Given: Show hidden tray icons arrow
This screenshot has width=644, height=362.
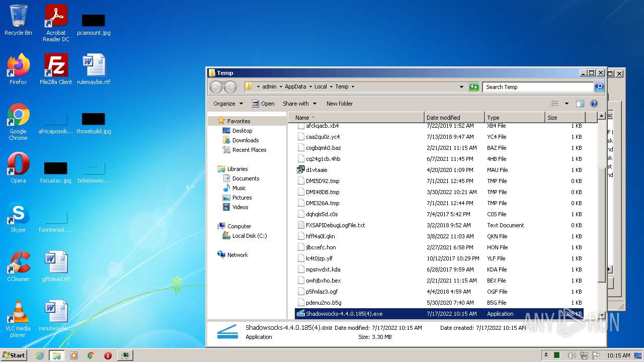Looking at the screenshot, I should click(546, 355).
